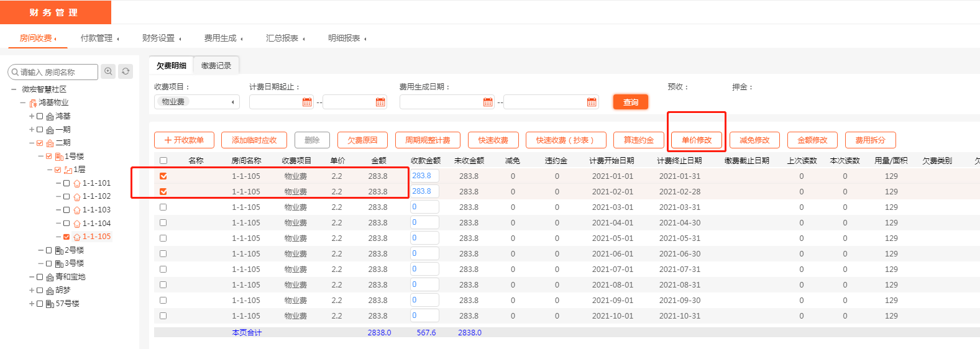980x349 pixels.
Task: Open the 收费项目 dropdown showing 物业费
Action: pos(196,102)
